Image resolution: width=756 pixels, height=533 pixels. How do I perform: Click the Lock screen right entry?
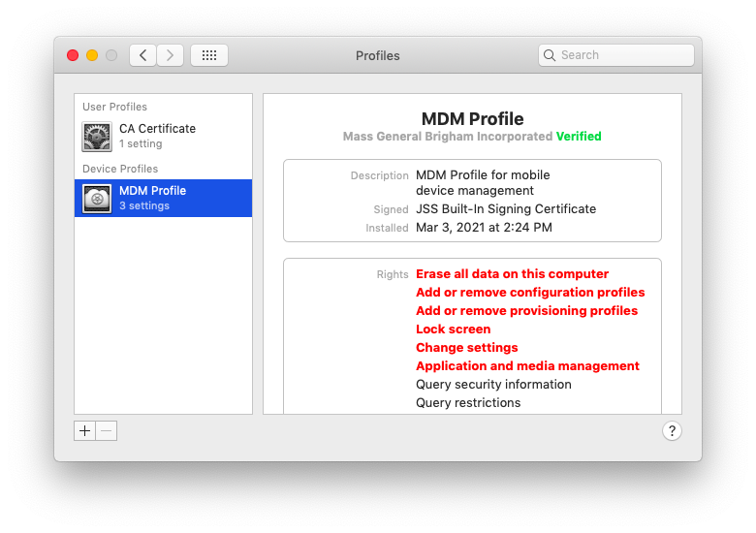(453, 329)
